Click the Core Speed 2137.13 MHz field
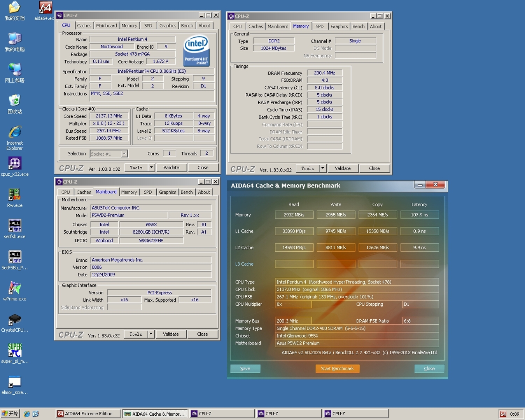The width and height of the screenshot is (525, 420). [x=109, y=116]
